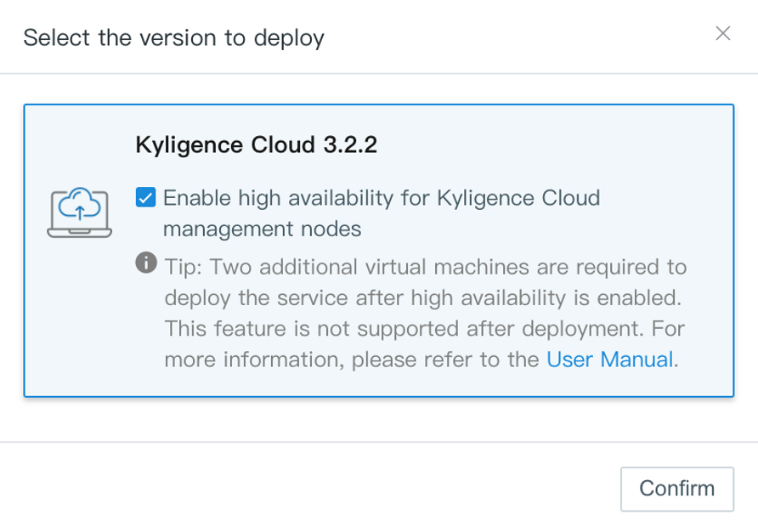Click the tip text about virtual machines

(426, 313)
